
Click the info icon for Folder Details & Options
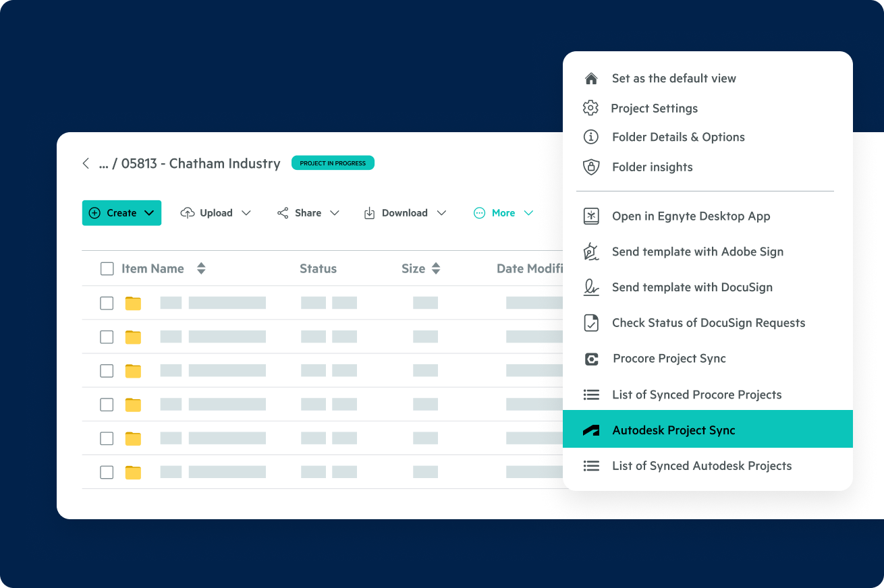pos(590,137)
